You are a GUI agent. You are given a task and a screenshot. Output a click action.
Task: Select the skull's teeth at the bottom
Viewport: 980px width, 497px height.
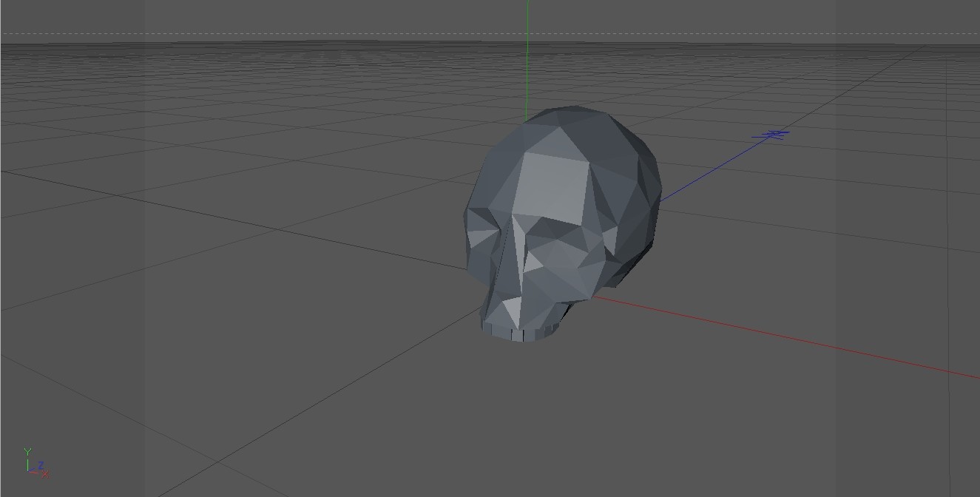click(518, 333)
